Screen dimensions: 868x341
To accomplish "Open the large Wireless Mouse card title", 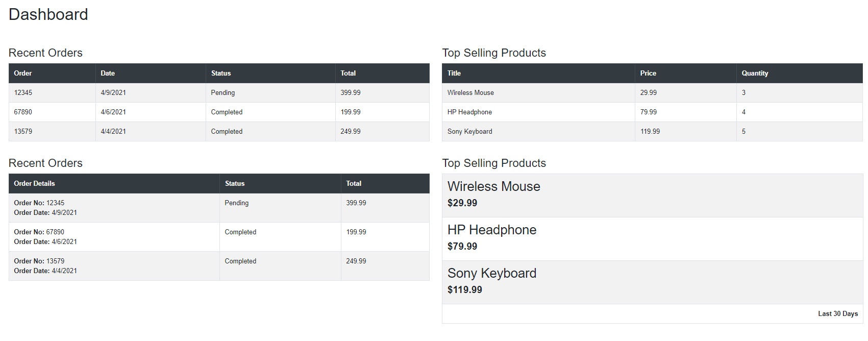I will pyautogui.click(x=493, y=186).
